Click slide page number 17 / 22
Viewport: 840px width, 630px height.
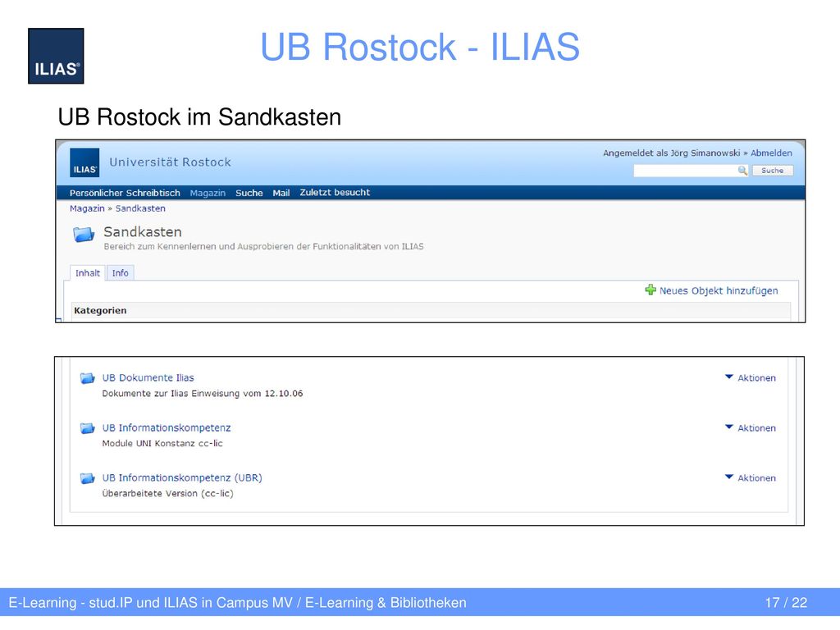[786, 603]
